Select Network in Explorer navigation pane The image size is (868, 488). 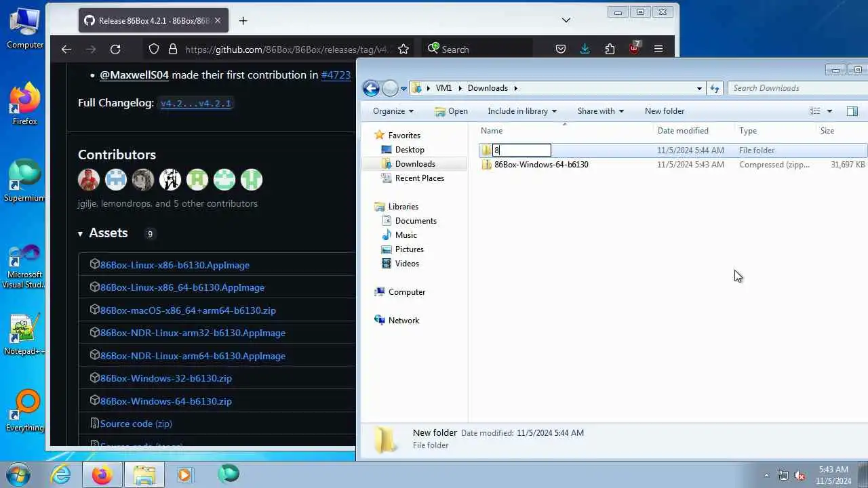click(403, 321)
